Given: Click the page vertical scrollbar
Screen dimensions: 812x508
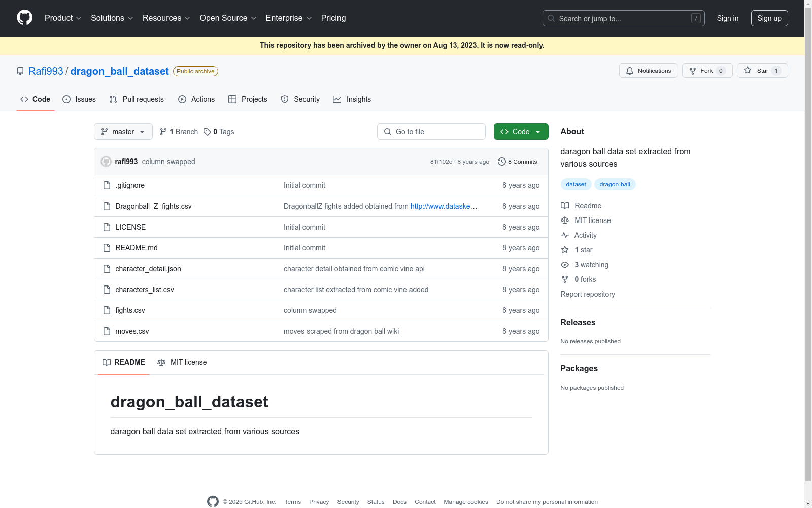Looking at the screenshot, I should pyautogui.click(x=808, y=244).
